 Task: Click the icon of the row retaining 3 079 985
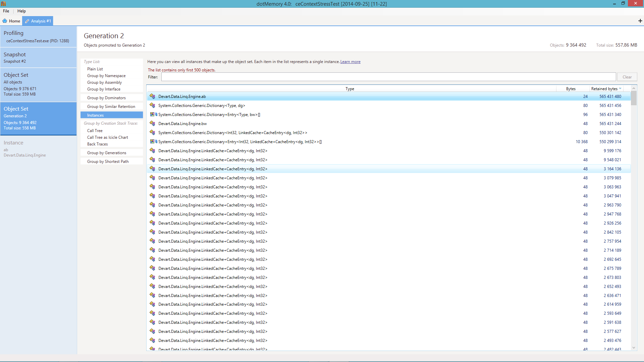click(x=152, y=178)
